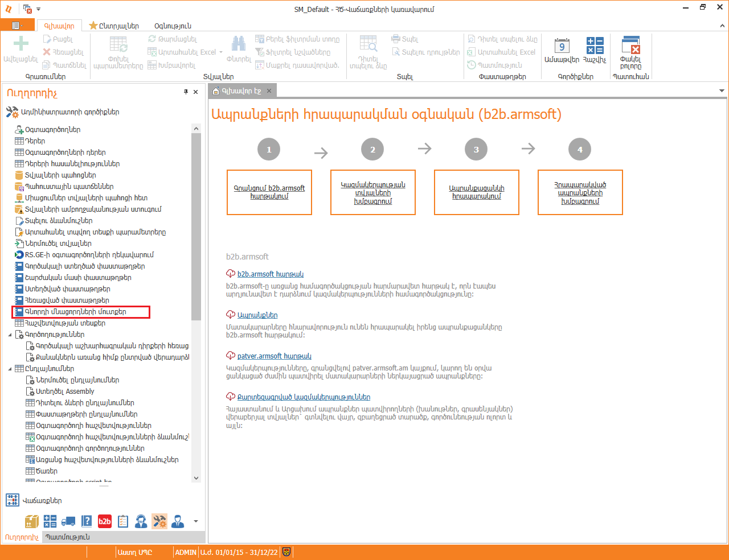
Task: Click ADMIN in the status bar
Action: pos(186,552)
